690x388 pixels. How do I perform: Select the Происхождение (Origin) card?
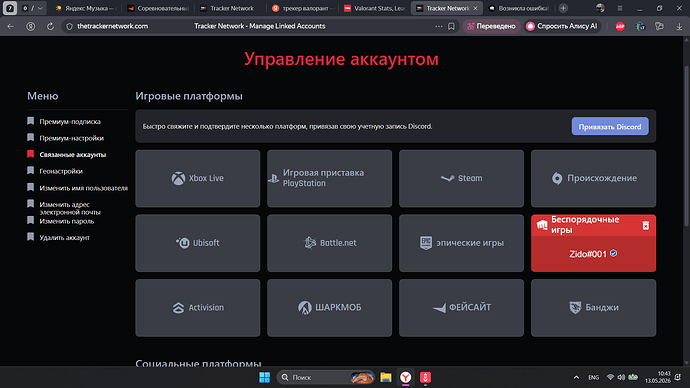[x=593, y=178]
